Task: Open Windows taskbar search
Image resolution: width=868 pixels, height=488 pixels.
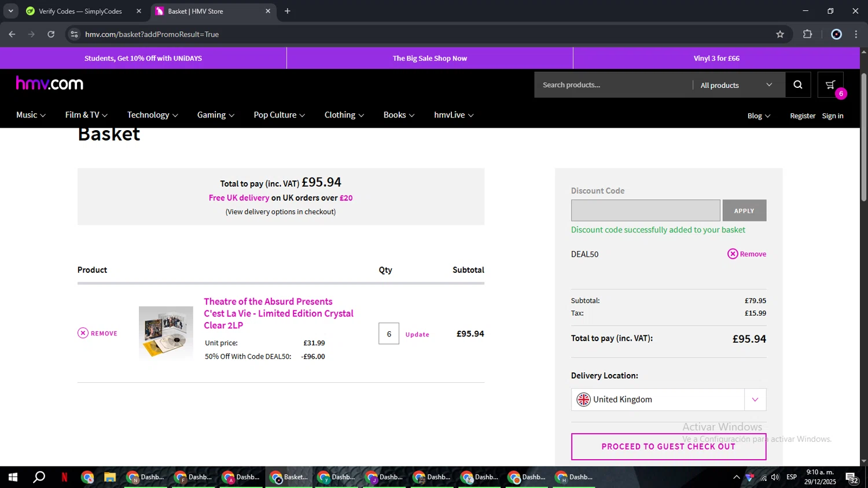Action: click(x=39, y=477)
